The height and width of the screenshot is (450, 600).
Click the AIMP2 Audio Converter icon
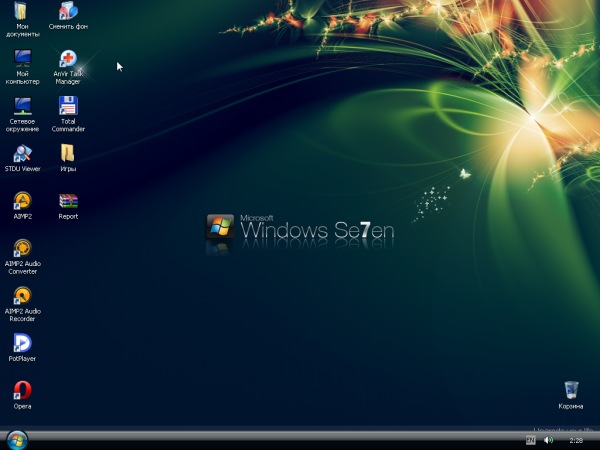tap(22, 248)
